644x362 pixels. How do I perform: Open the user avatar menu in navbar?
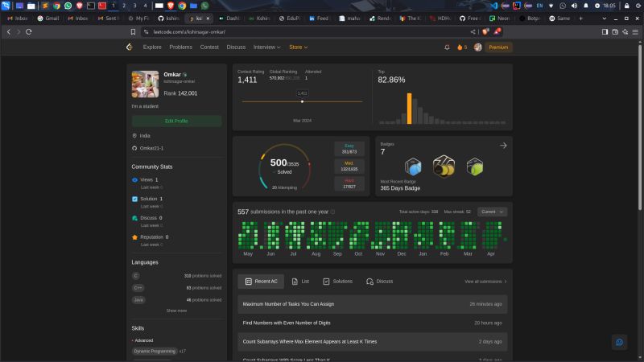[x=477, y=47]
